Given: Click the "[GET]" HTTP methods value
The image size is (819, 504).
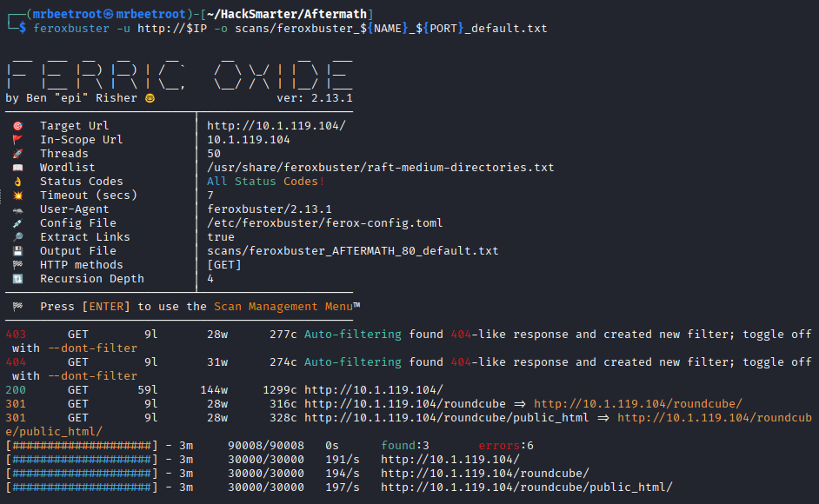Looking at the screenshot, I should (x=224, y=265).
